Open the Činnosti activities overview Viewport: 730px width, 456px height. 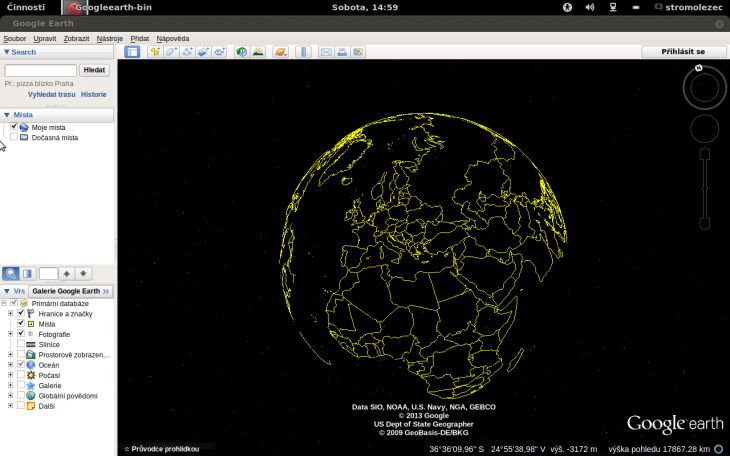pyautogui.click(x=26, y=7)
